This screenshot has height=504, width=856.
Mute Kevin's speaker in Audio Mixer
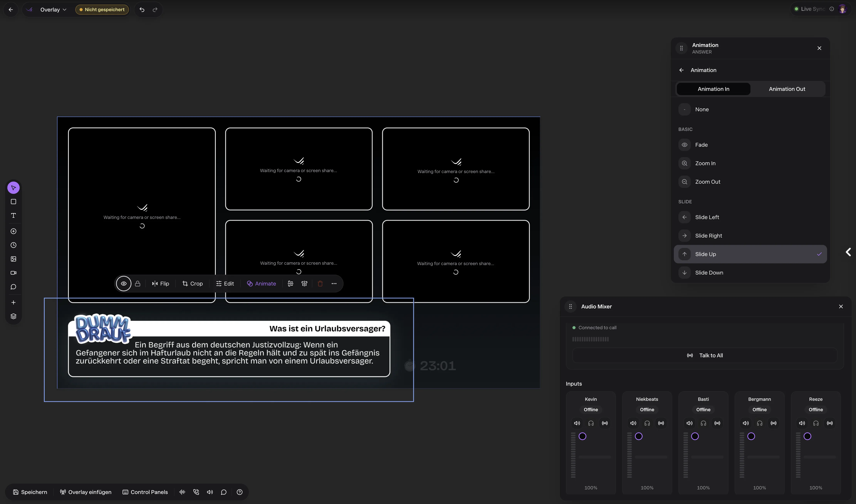tap(577, 423)
